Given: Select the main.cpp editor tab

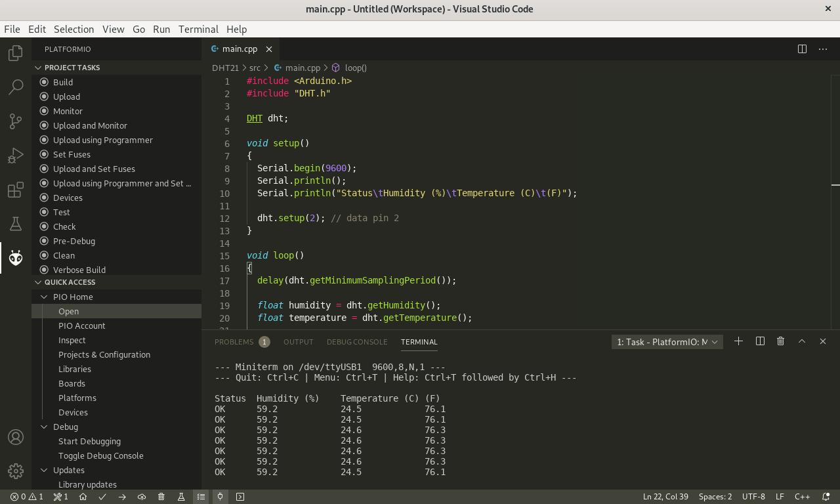Looking at the screenshot, I should pyautogui.click(x=240, y=49).
